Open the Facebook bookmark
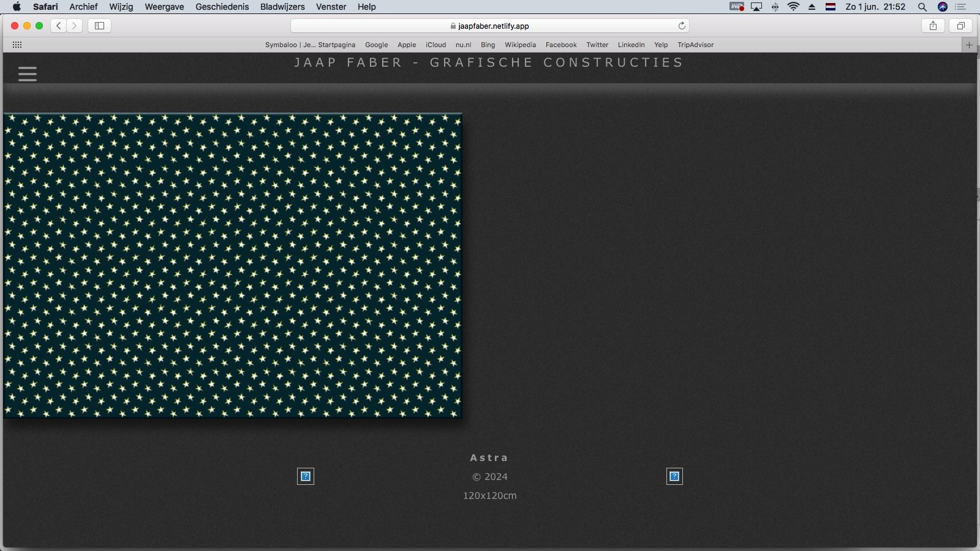 561,45
